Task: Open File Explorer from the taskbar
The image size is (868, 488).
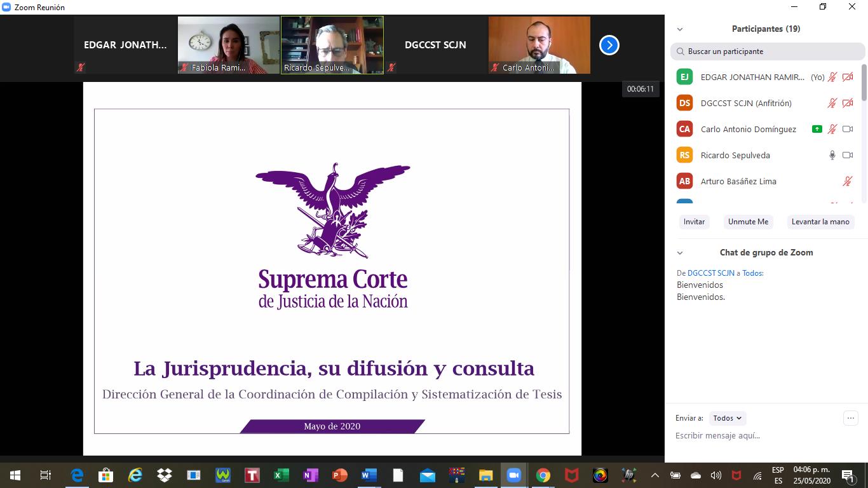Action: pos(485,475)
